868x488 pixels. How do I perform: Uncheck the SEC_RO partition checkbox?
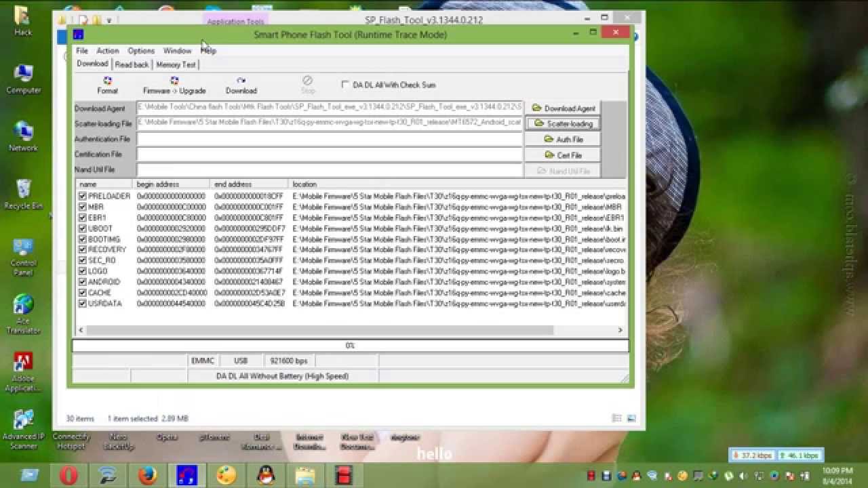click(x=83, y=260)
